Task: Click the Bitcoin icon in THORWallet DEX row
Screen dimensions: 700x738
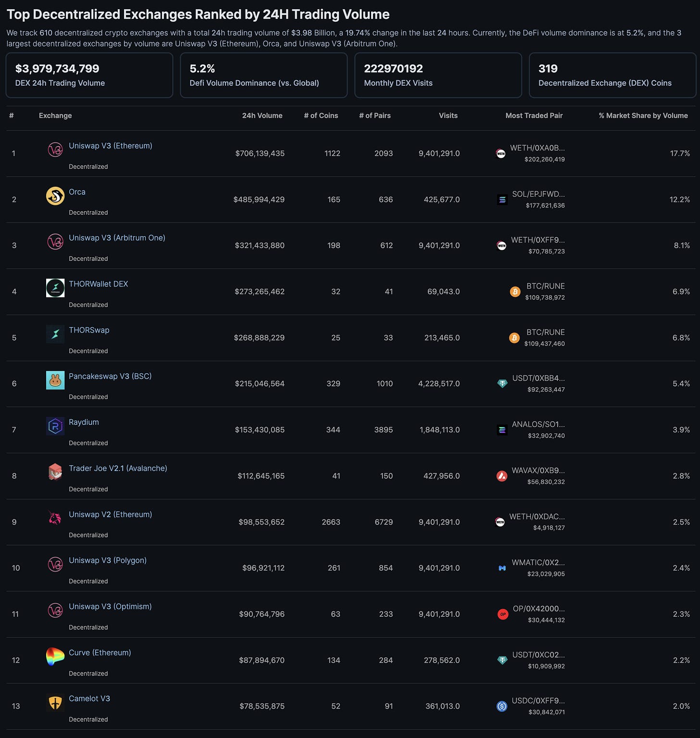Action: click(515, 292)
